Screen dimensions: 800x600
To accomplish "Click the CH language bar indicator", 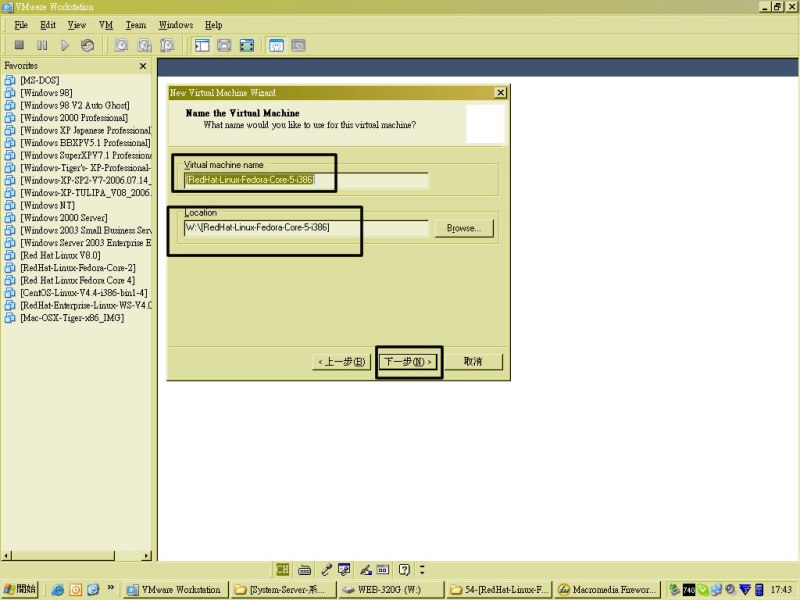I will (282, 569).
